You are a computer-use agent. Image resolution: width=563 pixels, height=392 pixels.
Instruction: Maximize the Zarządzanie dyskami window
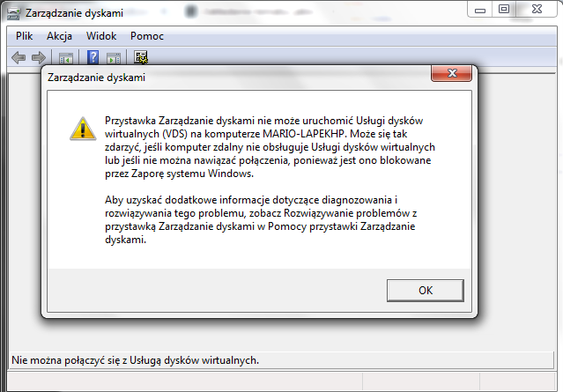pyautogui.click(x=504, y=10)
